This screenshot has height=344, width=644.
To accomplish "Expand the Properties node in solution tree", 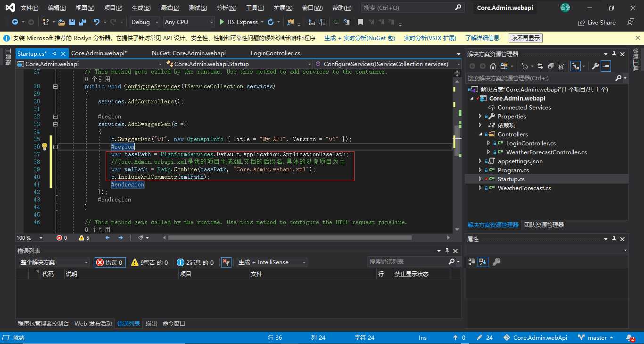I will click(x=480, y=117).
